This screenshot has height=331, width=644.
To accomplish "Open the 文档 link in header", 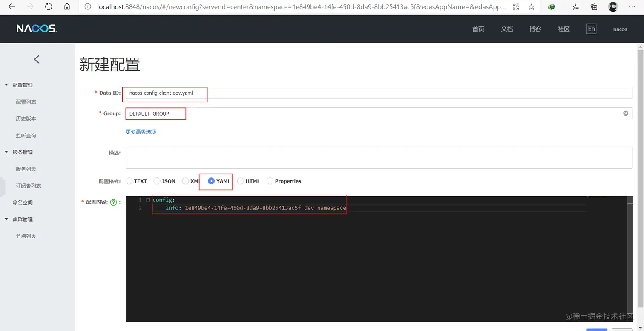I will [x=507, y=29].
